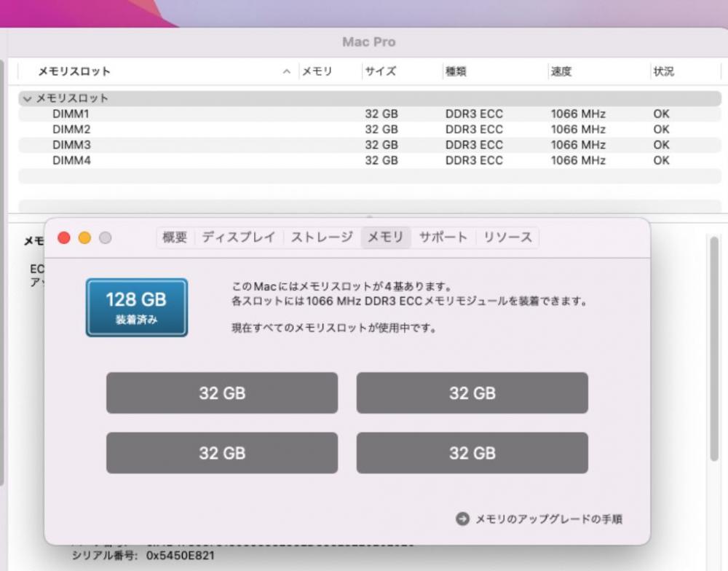The width and height of the screenshot is (728, 571).
Task: Open the リソース tab
Action: click(507, 237)
